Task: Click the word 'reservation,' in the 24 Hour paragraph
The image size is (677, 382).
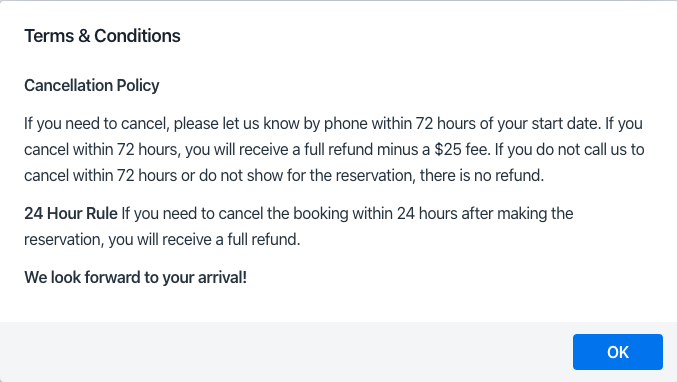Action: coord(64,239)
